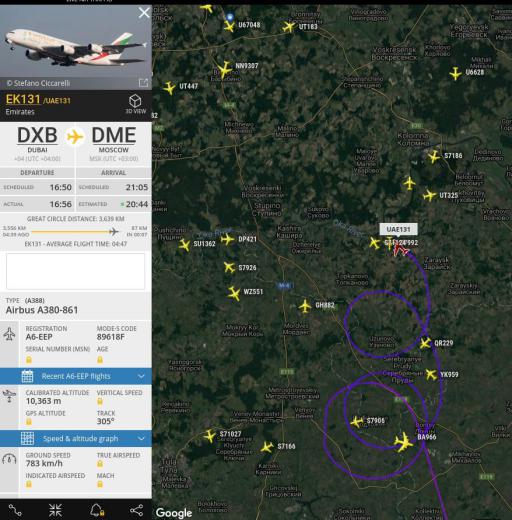This screenshot has height=520, width=512.
Task: Expand Speed & altitude graph section
Action: [x=76, y=438]
